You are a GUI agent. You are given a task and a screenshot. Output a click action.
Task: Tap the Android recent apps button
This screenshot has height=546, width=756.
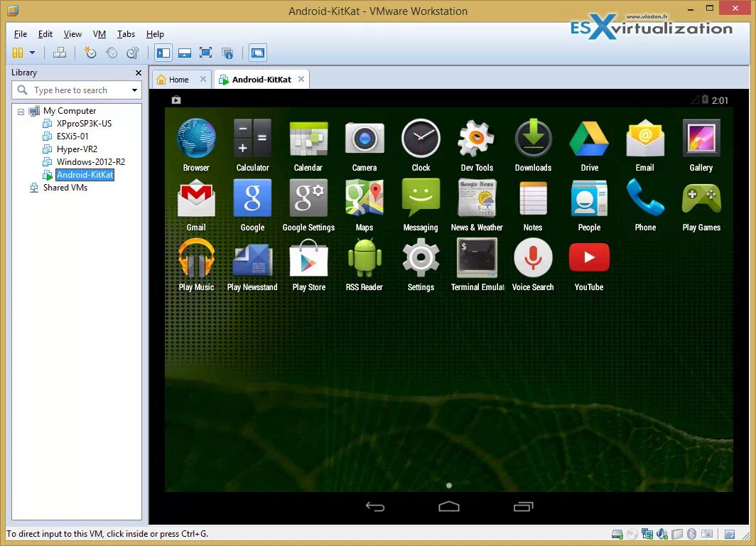coord(523,506)
